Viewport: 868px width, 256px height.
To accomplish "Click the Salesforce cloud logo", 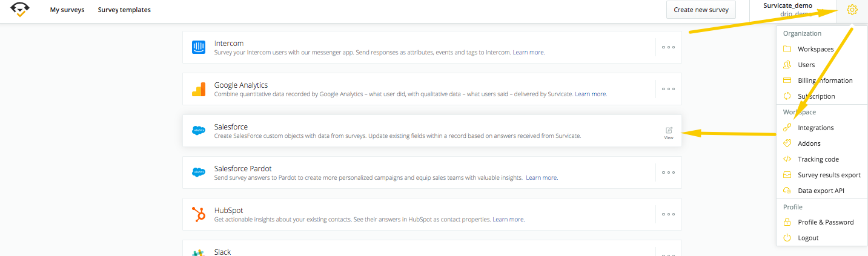I will click(199, 131).
